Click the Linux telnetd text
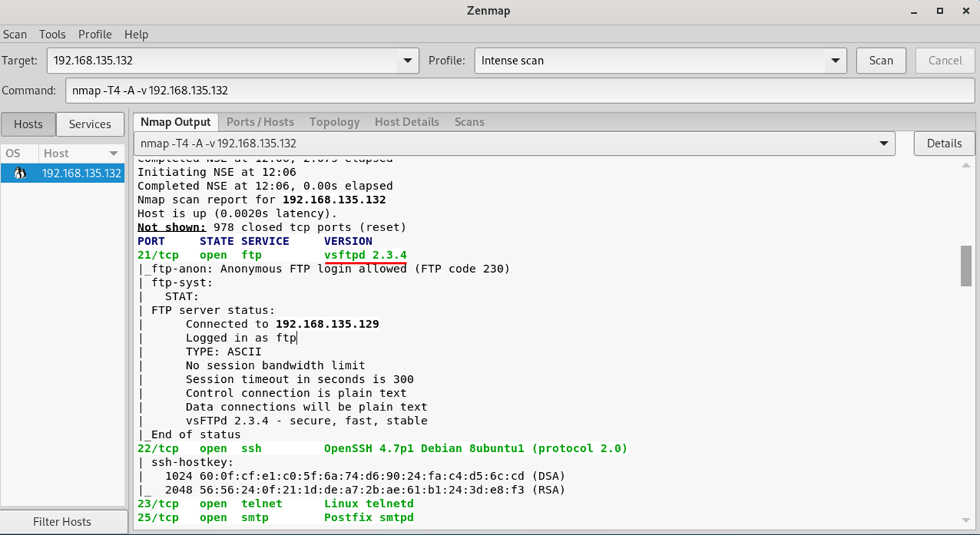Viewport: 980px width, 535px height. [368, 504]
